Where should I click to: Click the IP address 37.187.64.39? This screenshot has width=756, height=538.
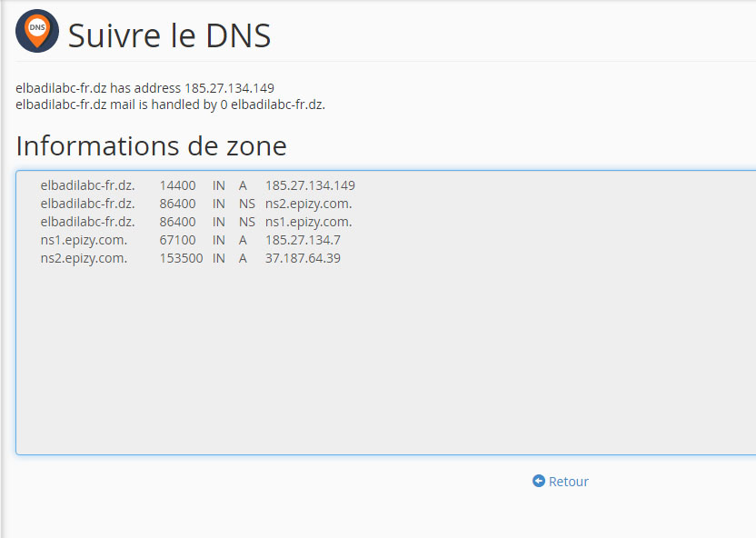click(303, 258)
